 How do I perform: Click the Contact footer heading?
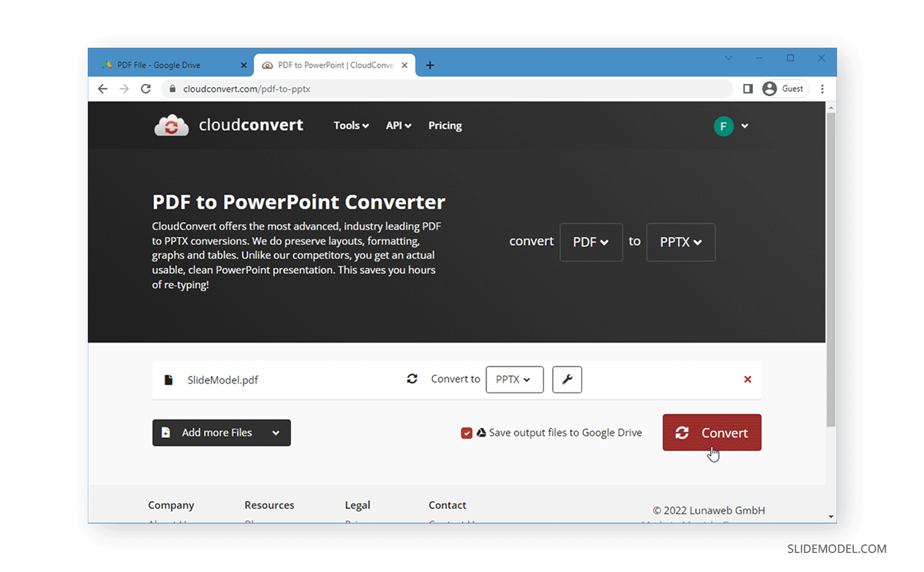pyautogui.click(x=447, y=505)
